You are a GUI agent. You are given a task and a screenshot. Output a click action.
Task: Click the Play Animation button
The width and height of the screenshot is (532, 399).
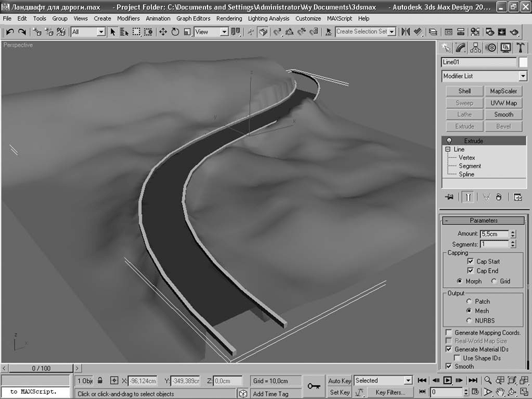pyautogui.click(x=448, y=380)
